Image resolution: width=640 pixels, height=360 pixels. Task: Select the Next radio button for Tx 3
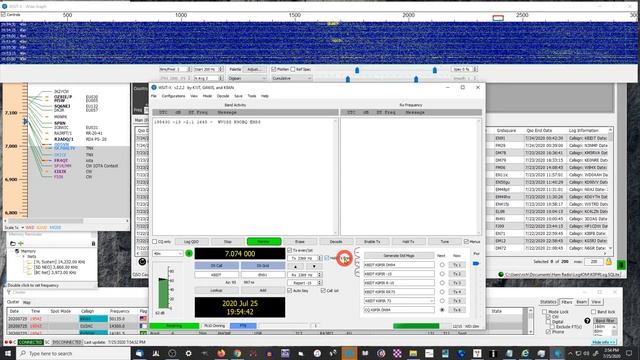pos(442,283)
